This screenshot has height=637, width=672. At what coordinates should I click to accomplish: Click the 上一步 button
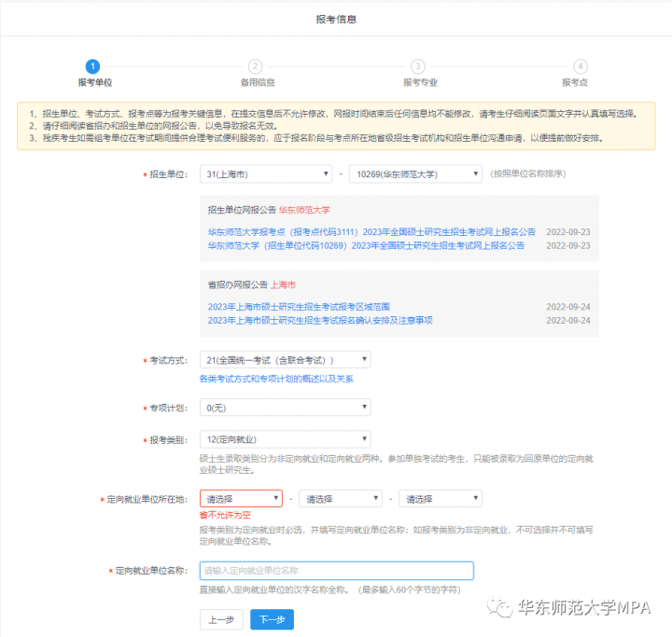(221, 619)
